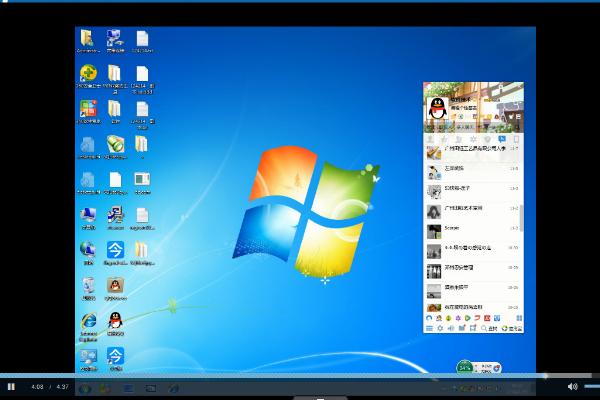Viewport: 600px width, 400px height.
Task: Open QQ main menu hamburger icon
Action: 429,328
